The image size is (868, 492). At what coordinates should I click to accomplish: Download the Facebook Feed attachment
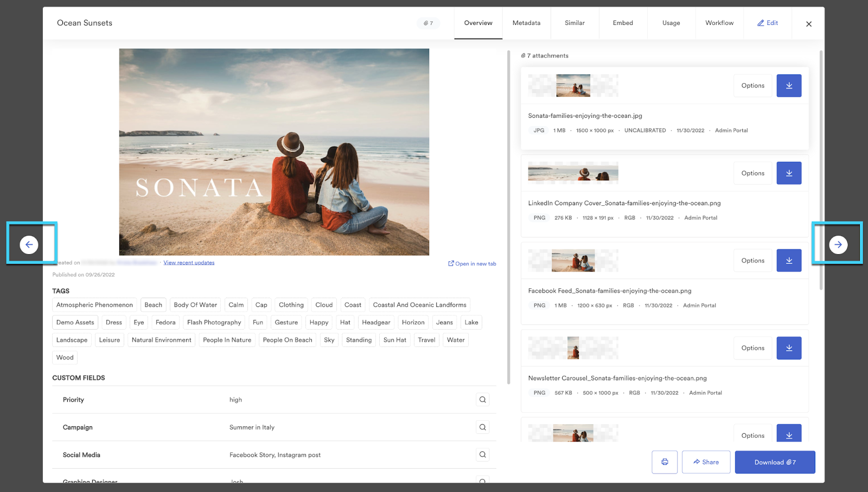(x=789, y=261)
